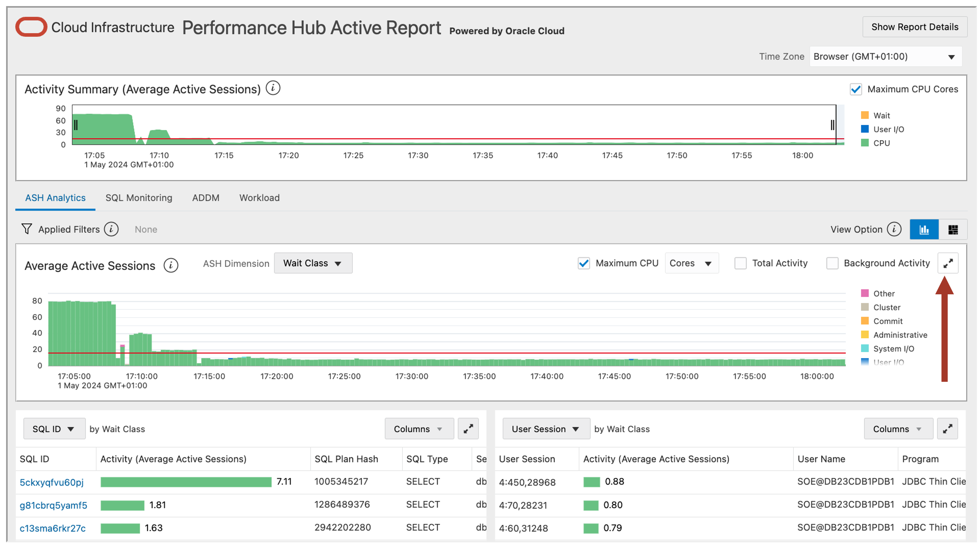Expand the SQL ID table view
Screen dimensions: 980x551
click(x=468, y=429)
